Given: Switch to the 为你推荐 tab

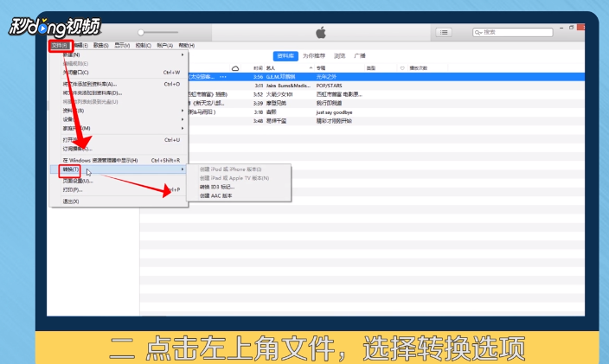Looking at the screenshot, I should (x=314, y=56).
